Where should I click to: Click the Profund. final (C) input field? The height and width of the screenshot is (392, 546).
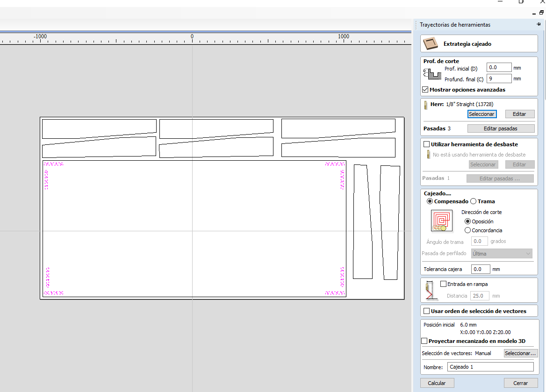(x=499, y=78)
